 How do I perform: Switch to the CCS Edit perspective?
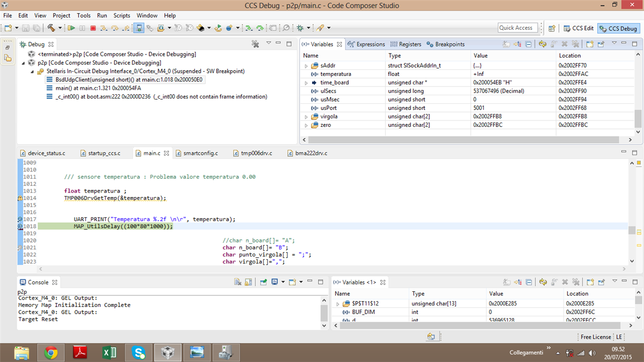click(579, 28)
